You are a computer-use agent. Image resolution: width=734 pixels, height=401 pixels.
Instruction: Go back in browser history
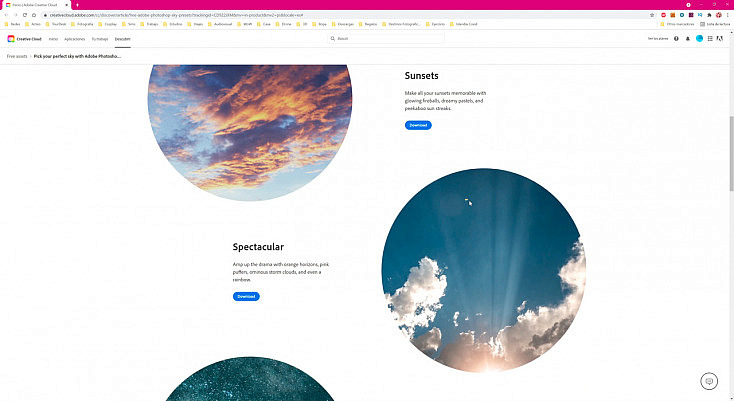(x=6, y=15)
